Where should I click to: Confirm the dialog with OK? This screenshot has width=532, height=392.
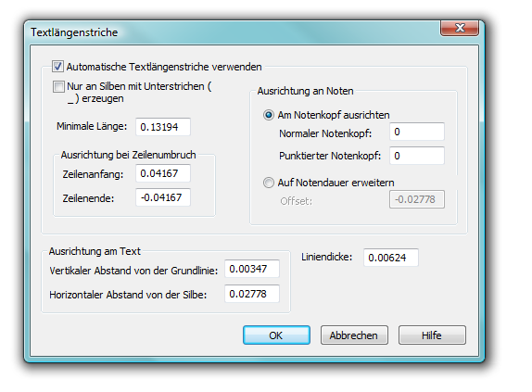[276, 335]
